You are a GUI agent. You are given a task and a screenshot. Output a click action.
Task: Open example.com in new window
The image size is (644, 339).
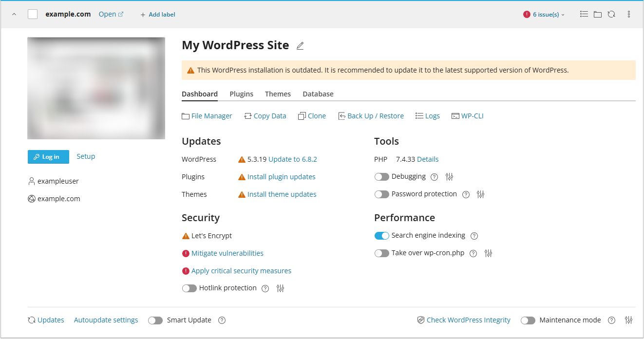pyautogui.click(x=111, y=14)
